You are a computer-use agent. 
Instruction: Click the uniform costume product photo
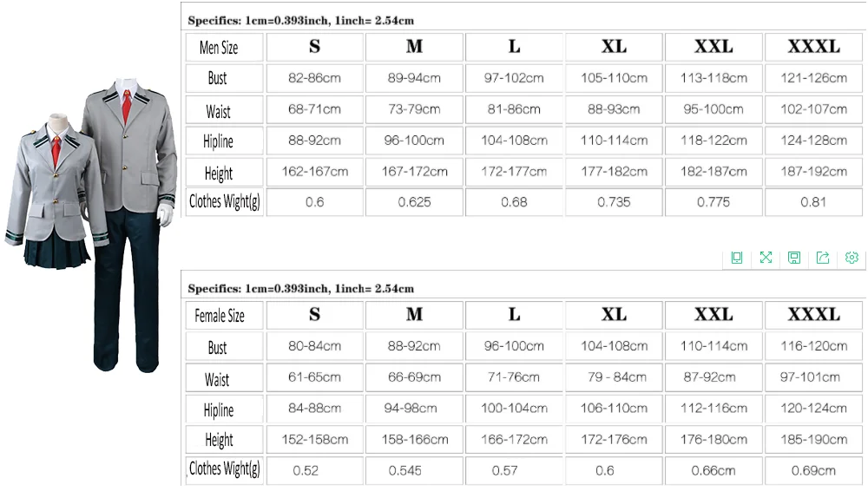87,226
